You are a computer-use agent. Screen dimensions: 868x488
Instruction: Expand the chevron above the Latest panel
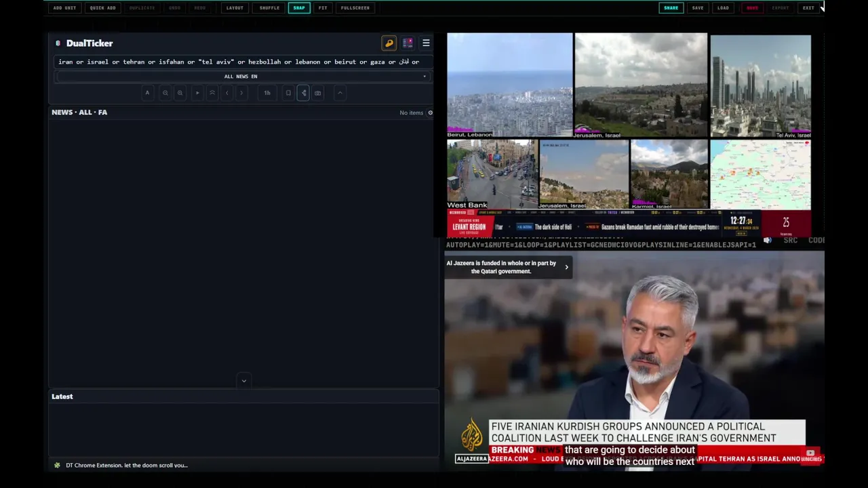pyautogui.click(x=244, y=381)
